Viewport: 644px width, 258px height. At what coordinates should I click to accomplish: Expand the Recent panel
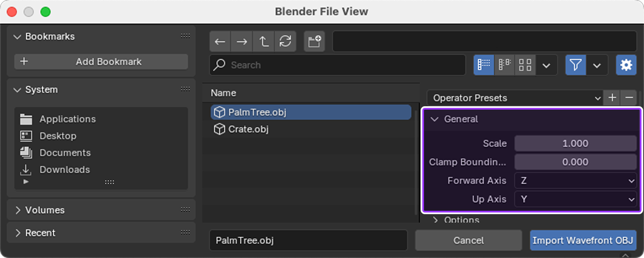(x=18, y=233)
